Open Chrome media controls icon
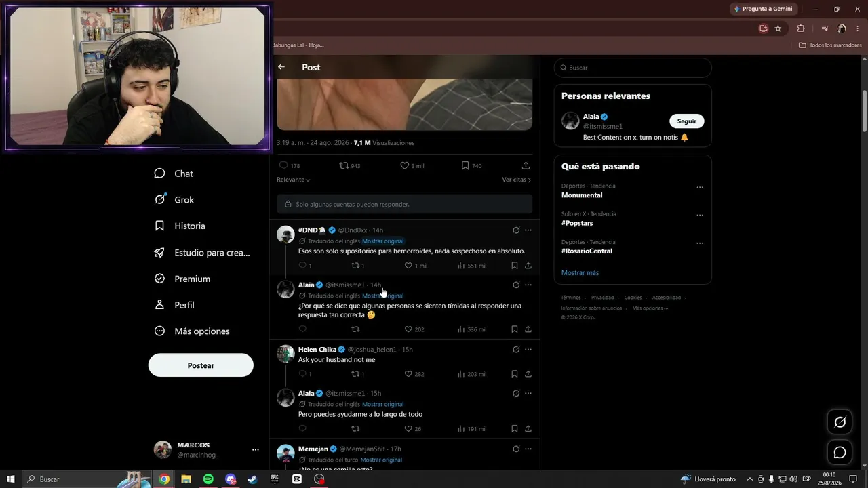Viewport: 868px width, 488px height. [825, 28]
